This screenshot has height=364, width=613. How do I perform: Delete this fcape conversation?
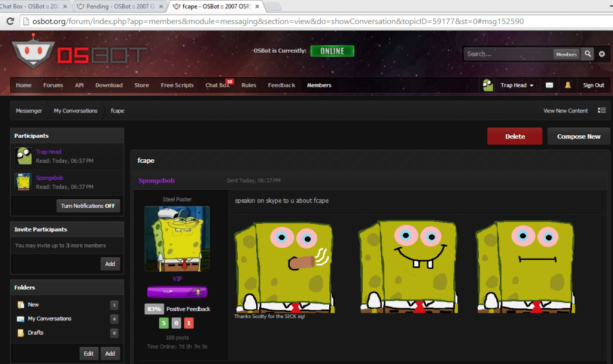coord(514,136)
